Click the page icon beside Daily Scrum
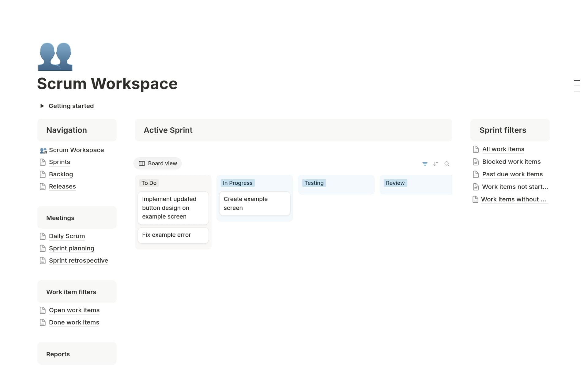 pyautogui.click(x=43, y=236)
